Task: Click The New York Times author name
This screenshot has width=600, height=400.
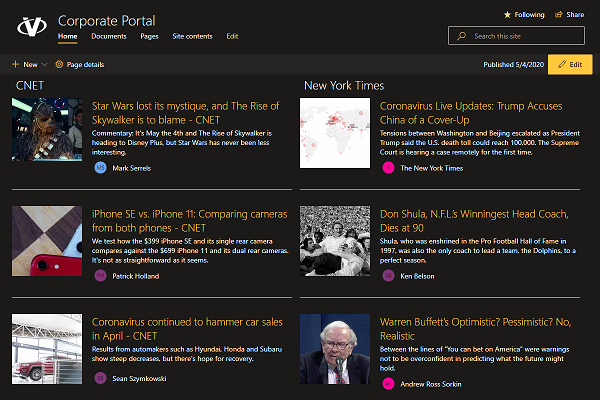Action: coord(432,168)
